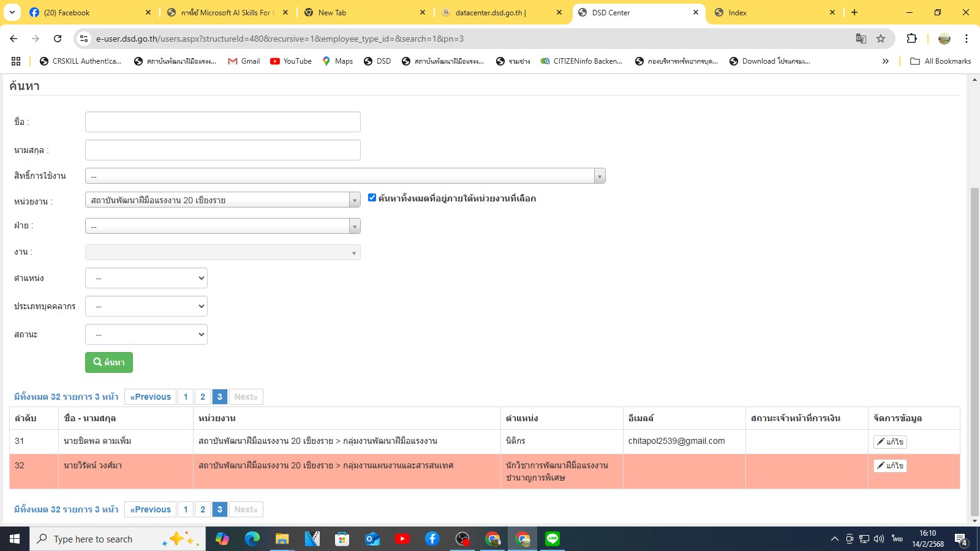The width and height of the screenshot is (980, 551).
Task: Reload the current page
Action: [58, 39]
